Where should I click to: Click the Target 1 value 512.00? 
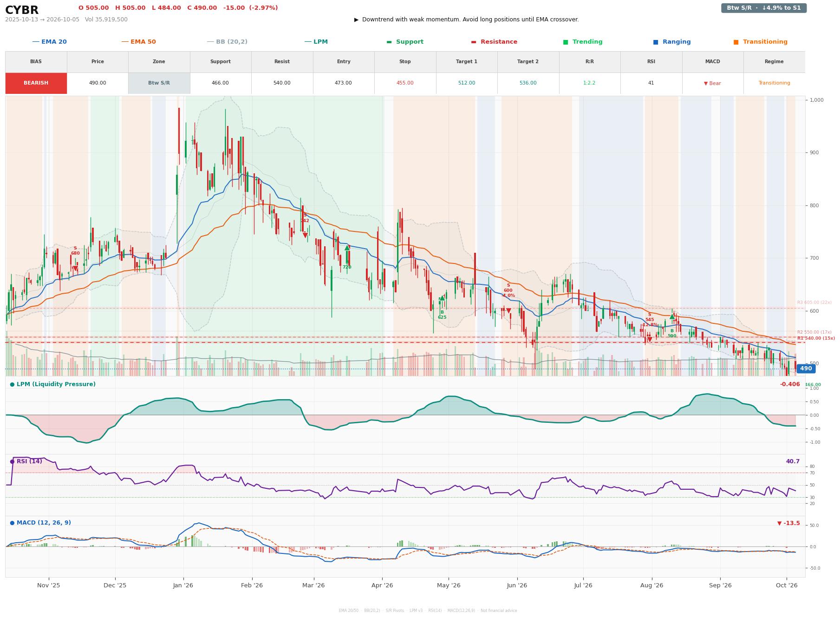point(467,83)
